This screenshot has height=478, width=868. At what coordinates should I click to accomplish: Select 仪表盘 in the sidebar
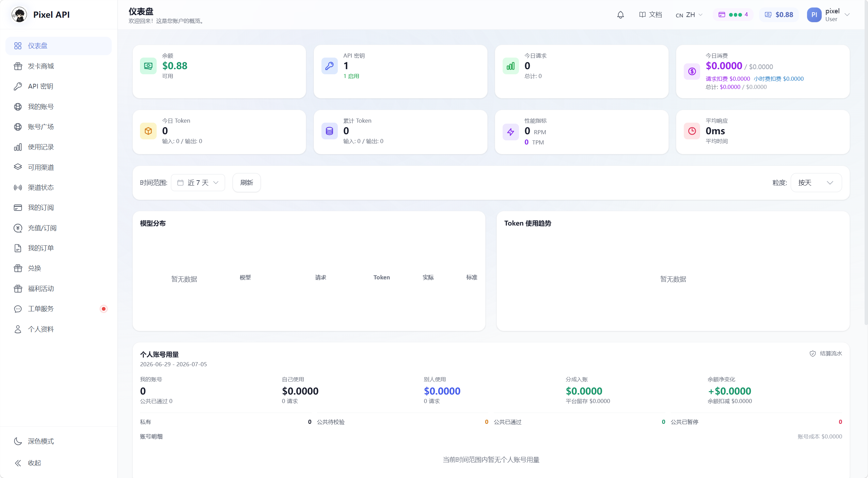(x=59, y=46)
